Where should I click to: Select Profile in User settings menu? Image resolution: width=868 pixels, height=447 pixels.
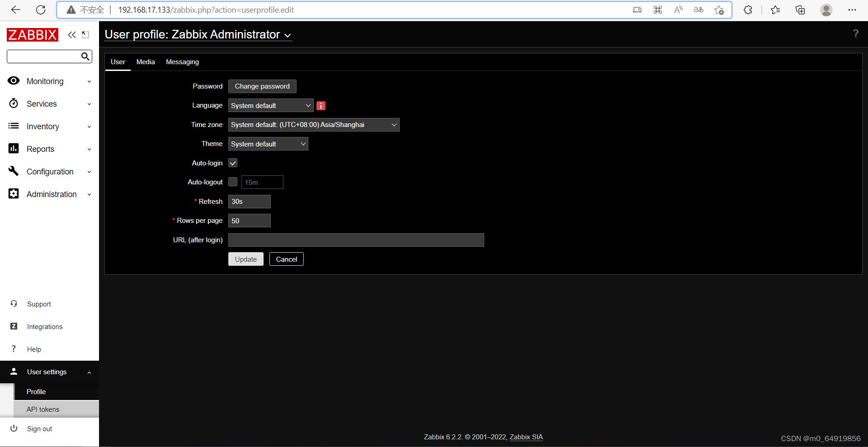(56, 392)
